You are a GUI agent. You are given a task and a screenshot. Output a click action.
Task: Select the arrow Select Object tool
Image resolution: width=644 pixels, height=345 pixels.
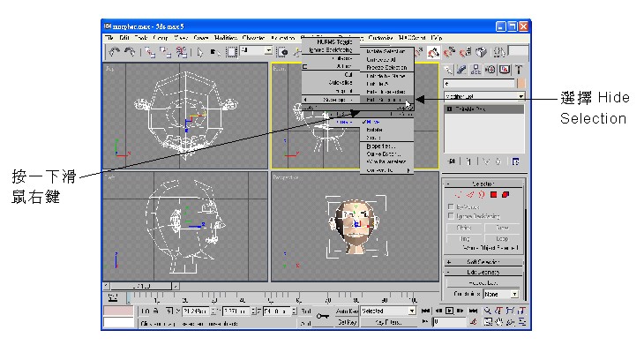click(x=200, y=52)
